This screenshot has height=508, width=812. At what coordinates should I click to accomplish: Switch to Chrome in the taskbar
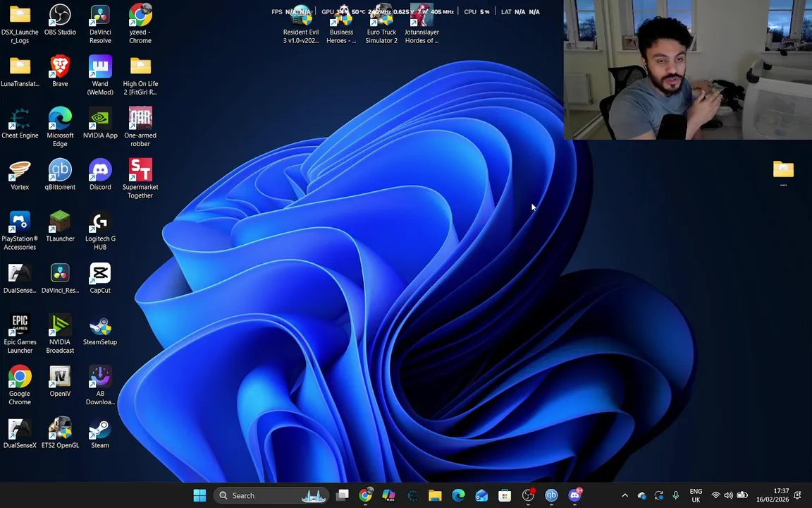(x=365, y=495)
